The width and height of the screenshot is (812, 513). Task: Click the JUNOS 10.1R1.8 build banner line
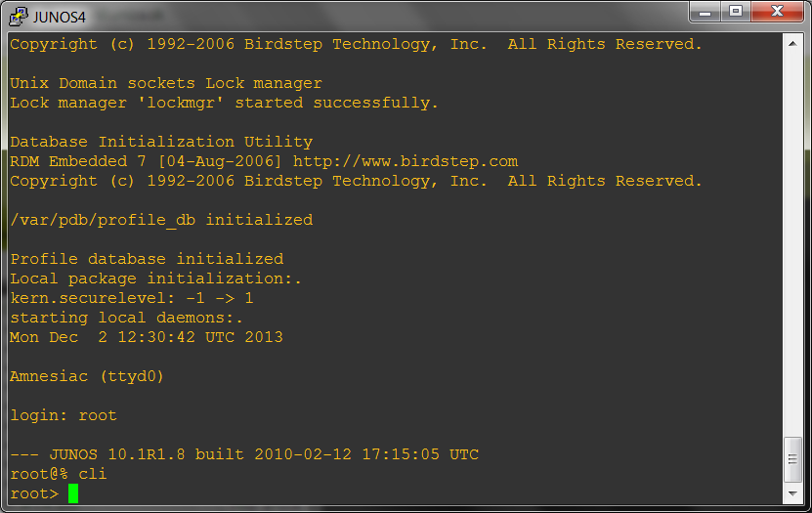pyautogui.click(x=244, y=454)
